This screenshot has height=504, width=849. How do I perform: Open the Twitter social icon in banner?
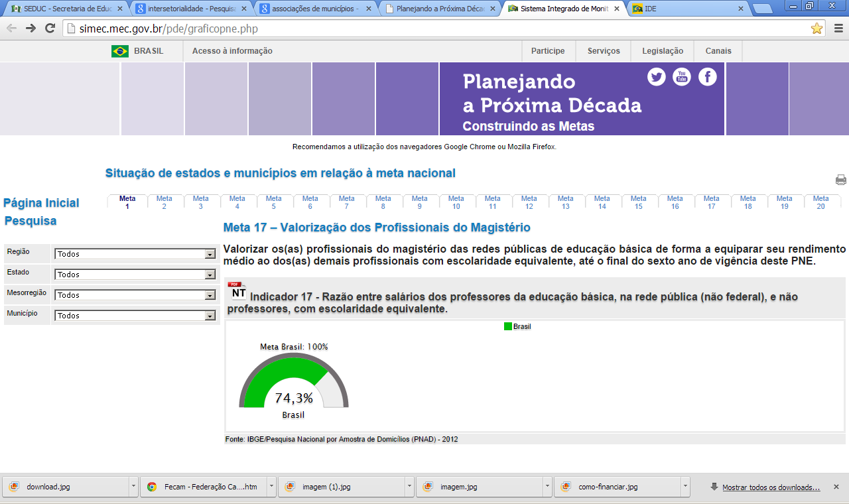coord(657,77)
